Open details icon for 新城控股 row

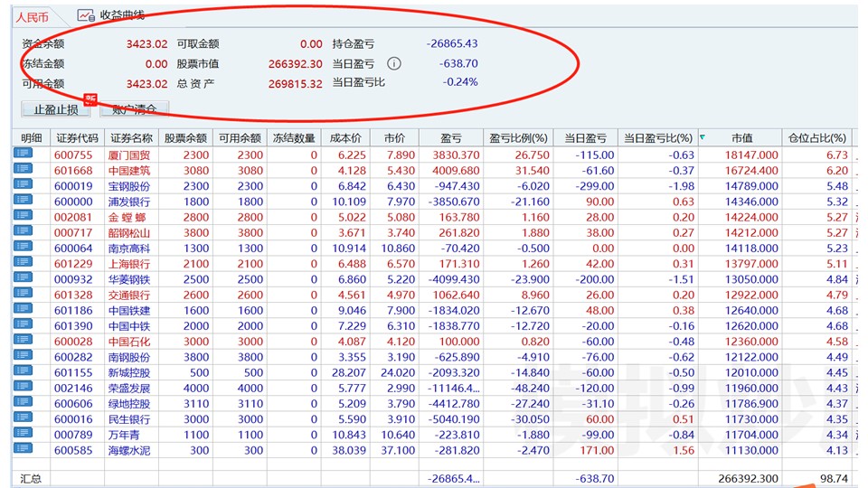tap(23, 371)
